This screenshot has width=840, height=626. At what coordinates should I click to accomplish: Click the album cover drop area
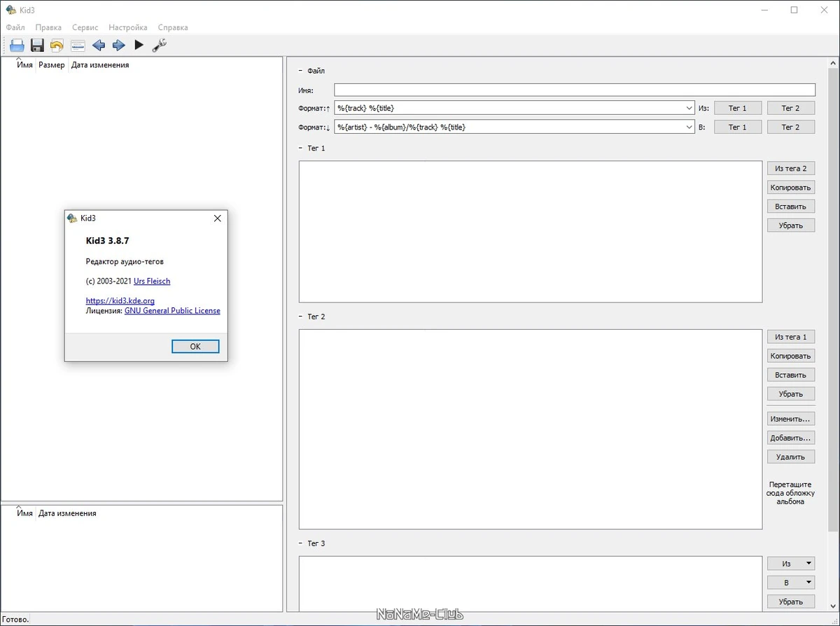coord(791,493)
